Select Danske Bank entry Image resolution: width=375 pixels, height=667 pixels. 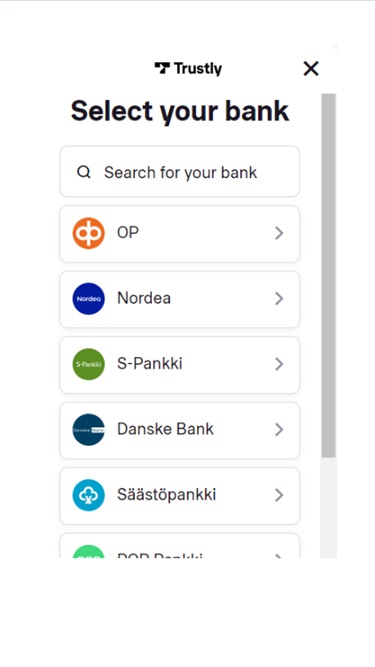point(179,430)
